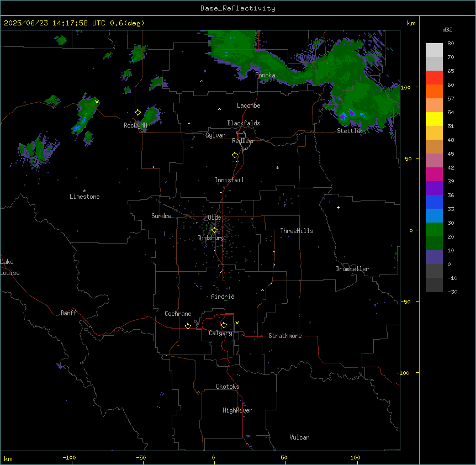
Task: Click the Strathmore label
Action: (285, 336)
